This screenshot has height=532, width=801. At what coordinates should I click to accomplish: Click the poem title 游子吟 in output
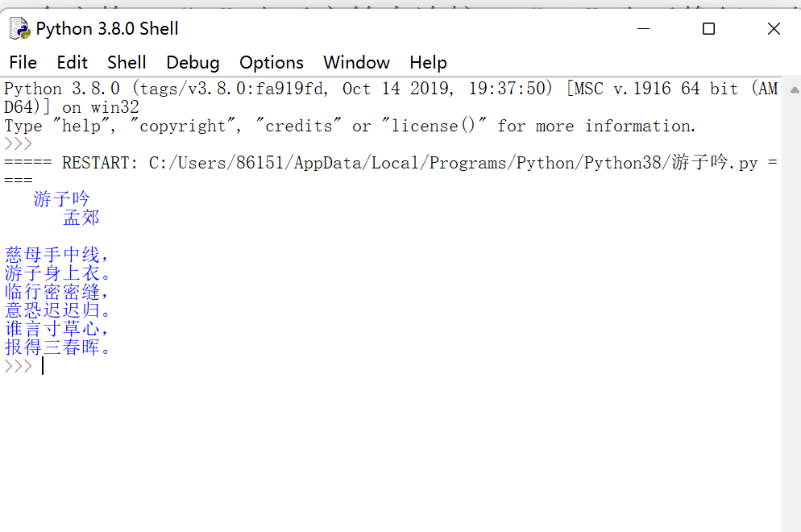(62, 199)
